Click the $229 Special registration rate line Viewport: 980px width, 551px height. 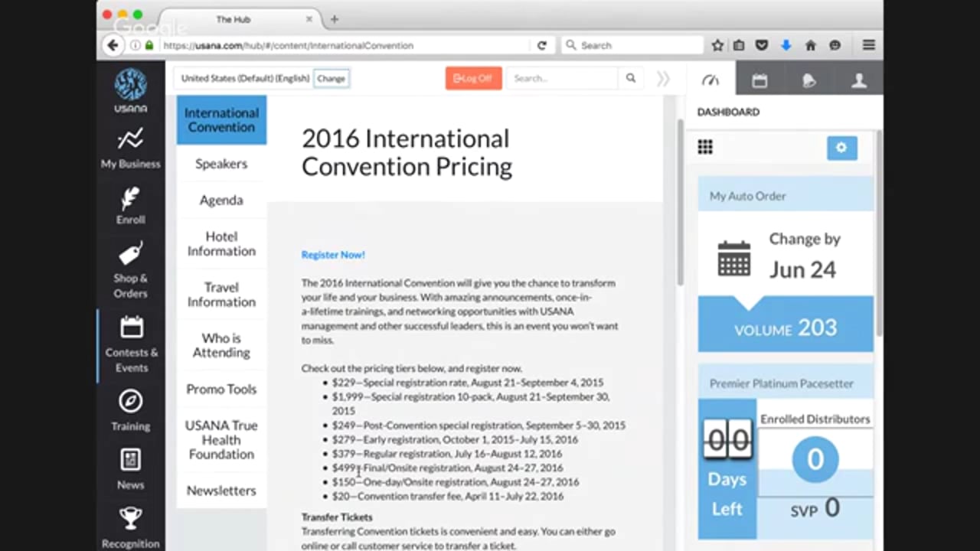(x=468, y=383)
